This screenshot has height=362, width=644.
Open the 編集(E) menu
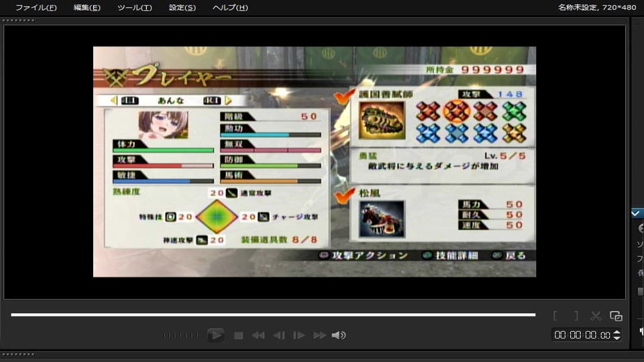click(87, 7)
